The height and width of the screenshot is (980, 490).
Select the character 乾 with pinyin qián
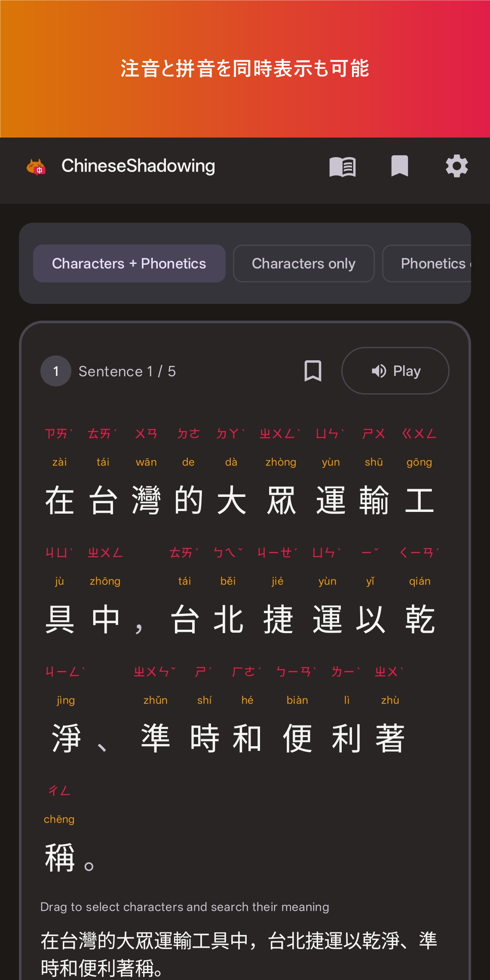(x=420, y=619)
